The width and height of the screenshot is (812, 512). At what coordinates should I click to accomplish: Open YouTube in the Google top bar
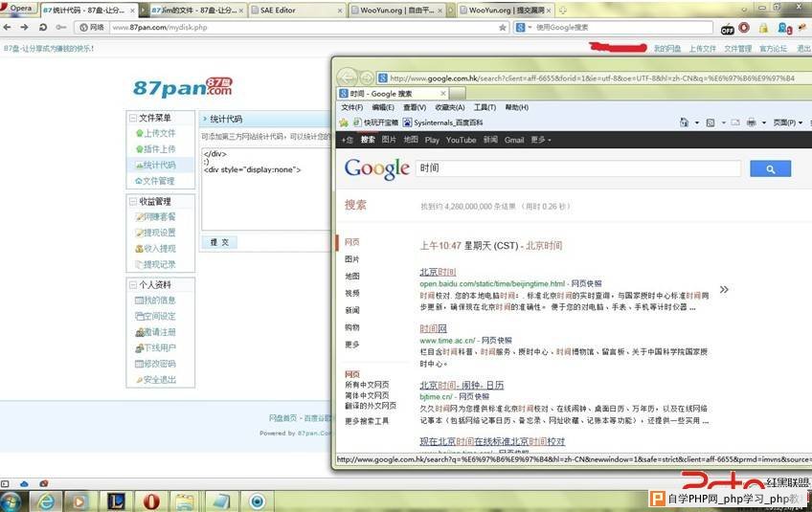[461, 140]
